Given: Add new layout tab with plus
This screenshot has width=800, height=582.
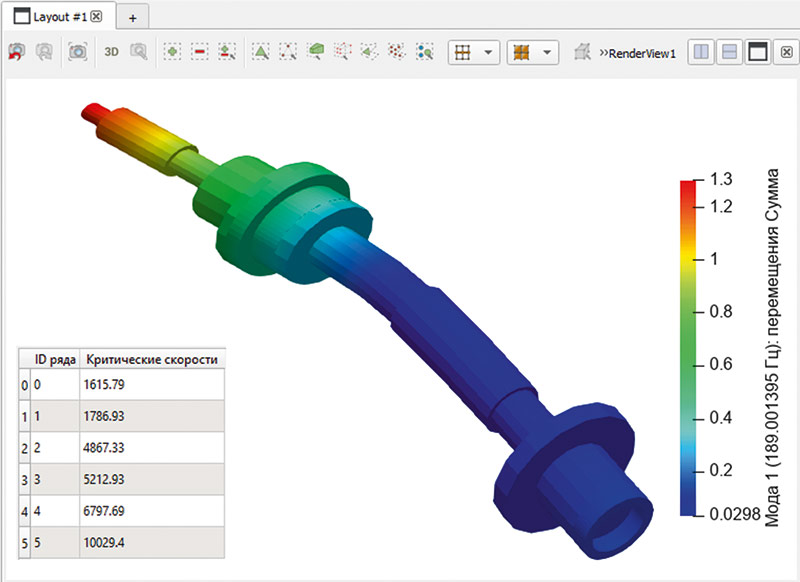Looking at the screenshot, I should pos(132,18).
